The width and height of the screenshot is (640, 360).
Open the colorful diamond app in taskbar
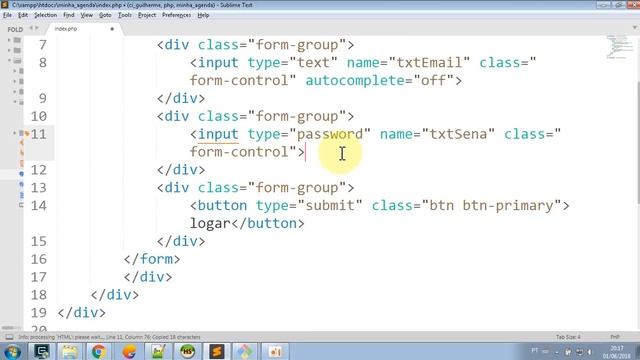245,352
